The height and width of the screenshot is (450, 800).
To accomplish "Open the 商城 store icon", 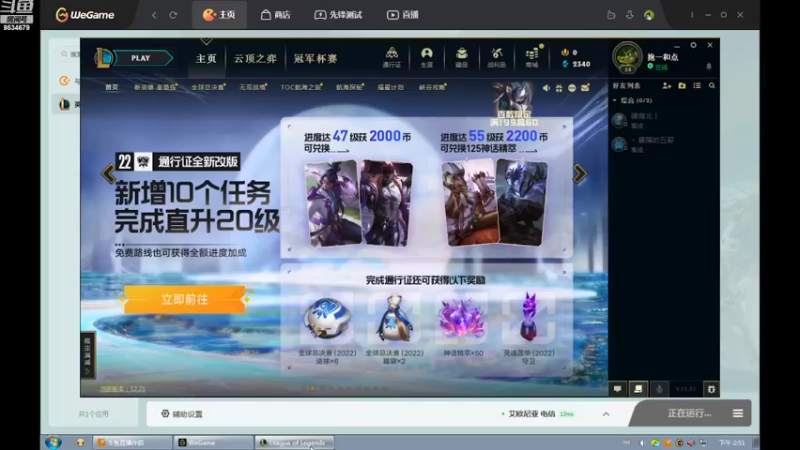I will tap(532, 57).
